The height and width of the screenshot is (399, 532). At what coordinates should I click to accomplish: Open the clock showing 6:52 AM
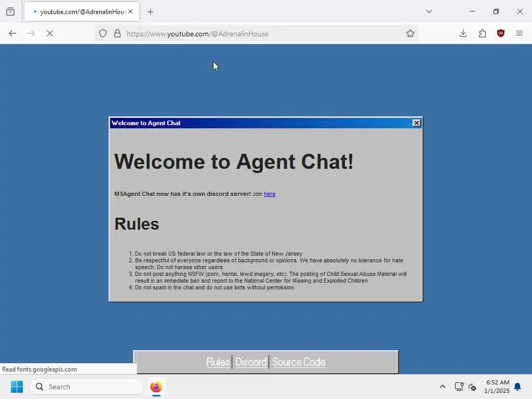pos(497,387)
